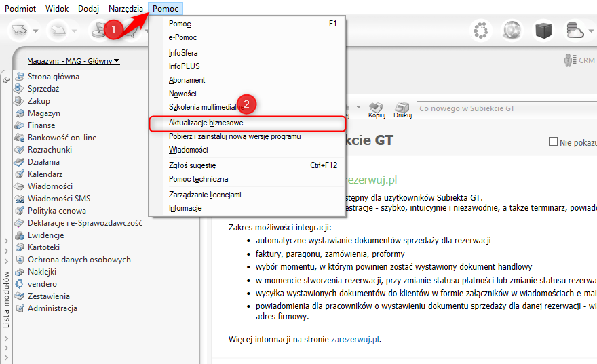Open dropdown arrow left of Kopiuj
The image size is (597, 364).
pyautogui.click(x=358, y=108)
